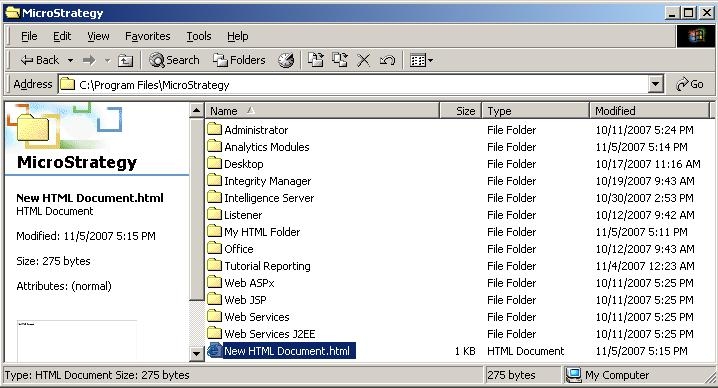Viewport: 718px width, 388px height.
Task: Click the Move To toolbar icon
Action: tap(315, 60)
